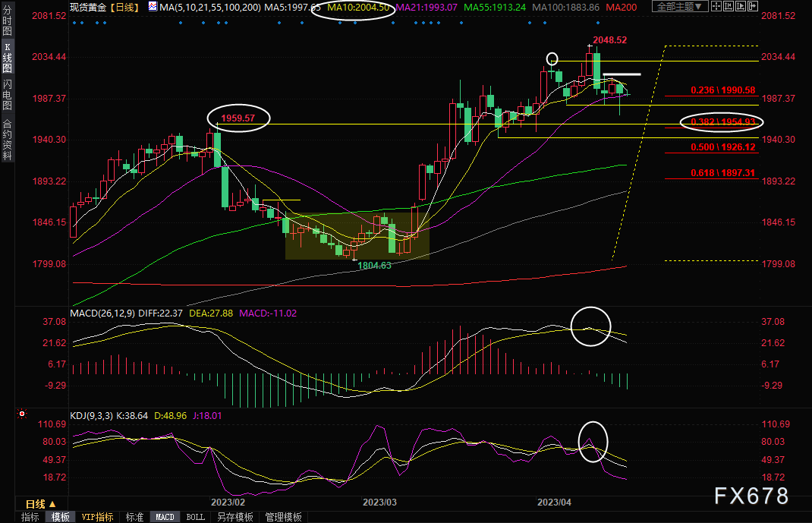Click the 管理模板 button

tap(283, 517)
